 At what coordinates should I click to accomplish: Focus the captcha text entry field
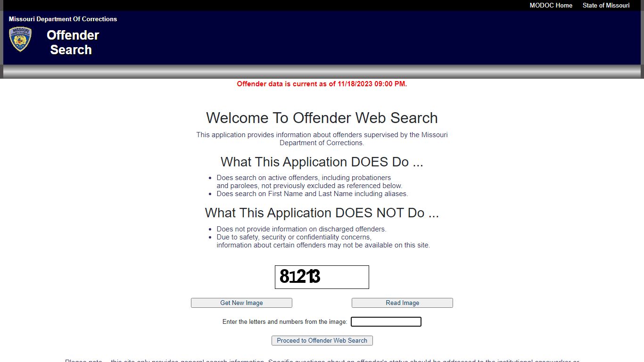coord(386,322)
